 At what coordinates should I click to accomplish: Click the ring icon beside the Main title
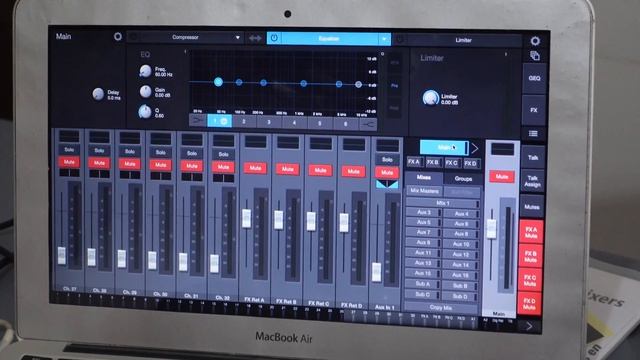118,37
